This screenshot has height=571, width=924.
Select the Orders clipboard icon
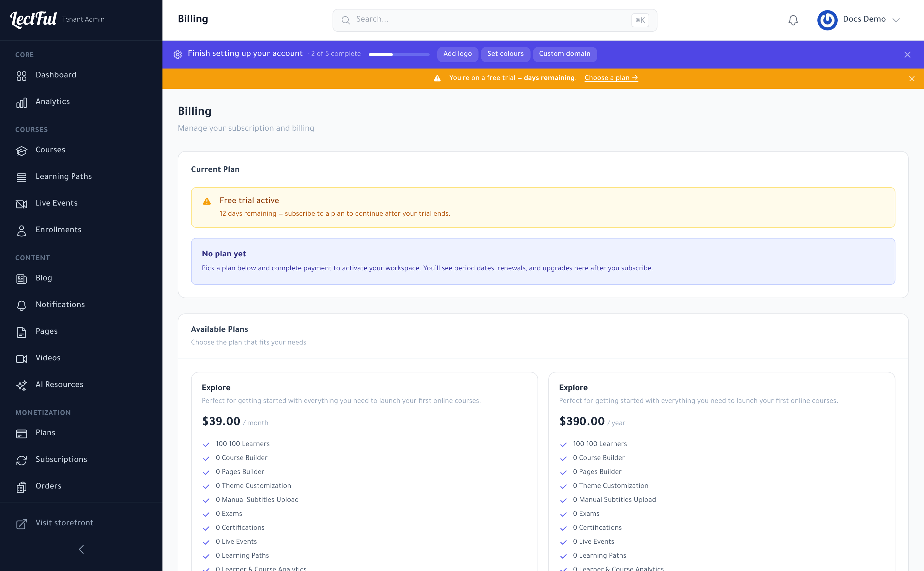click(x=22, y=487)
